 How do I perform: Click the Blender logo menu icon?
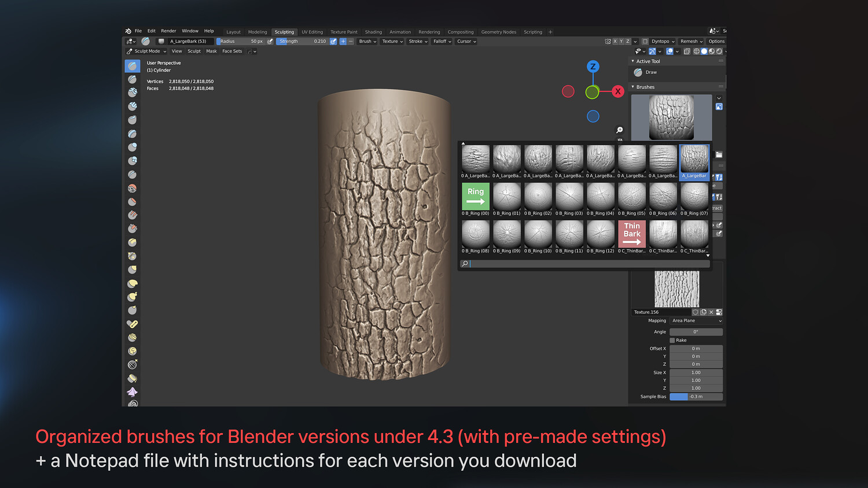[x=128, y=31]
